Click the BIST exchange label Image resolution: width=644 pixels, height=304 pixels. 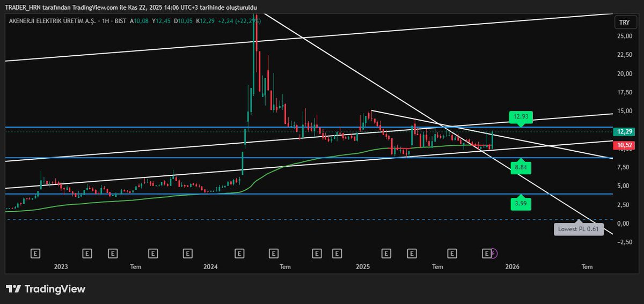tap(121, 21)
